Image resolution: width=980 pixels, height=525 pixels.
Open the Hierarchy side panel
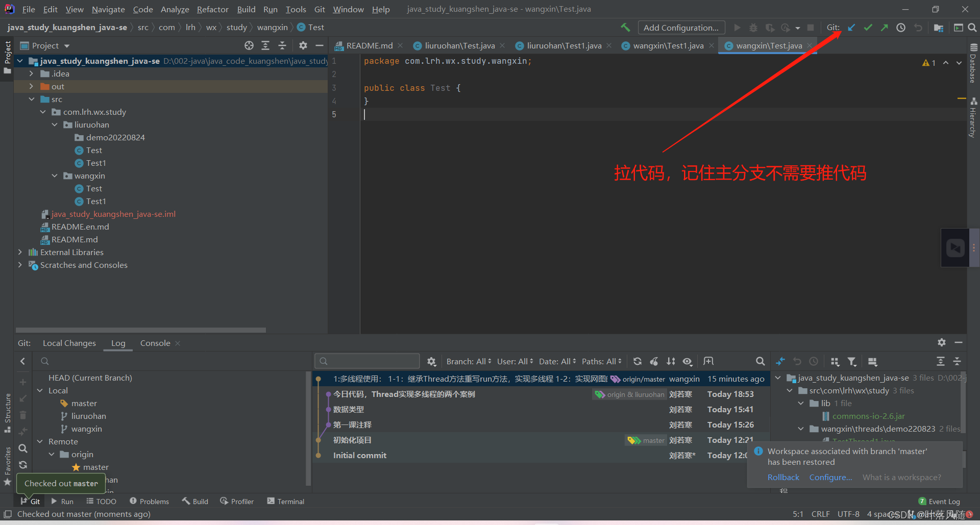973,118
